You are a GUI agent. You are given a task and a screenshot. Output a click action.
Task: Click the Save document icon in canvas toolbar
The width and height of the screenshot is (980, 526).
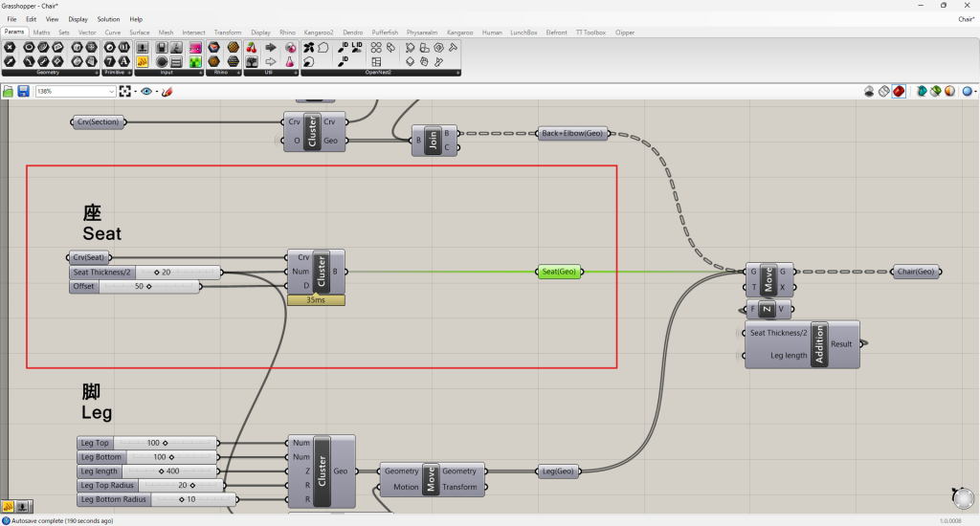click(23, 92)
